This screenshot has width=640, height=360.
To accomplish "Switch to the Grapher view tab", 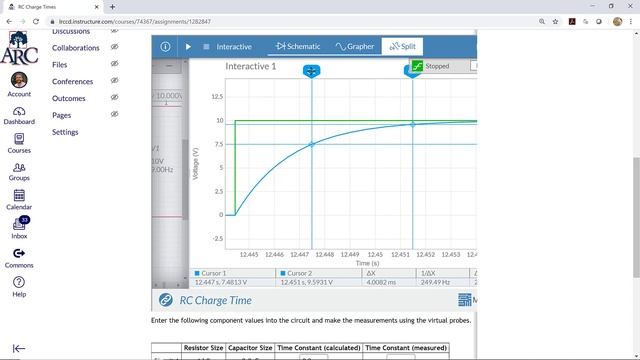I will 355,47.
